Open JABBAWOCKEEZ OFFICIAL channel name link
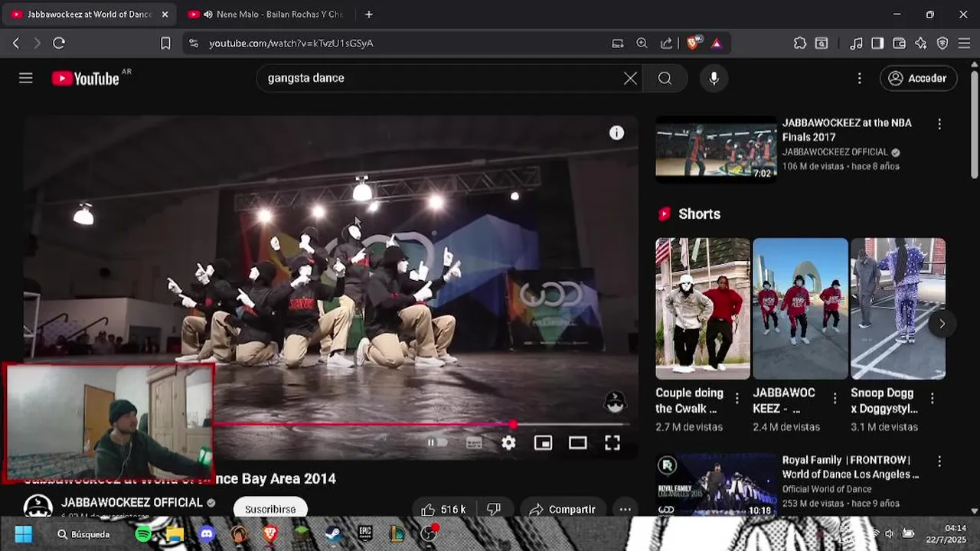This screenshot has height=551, width=980. [x=132, y=503]
